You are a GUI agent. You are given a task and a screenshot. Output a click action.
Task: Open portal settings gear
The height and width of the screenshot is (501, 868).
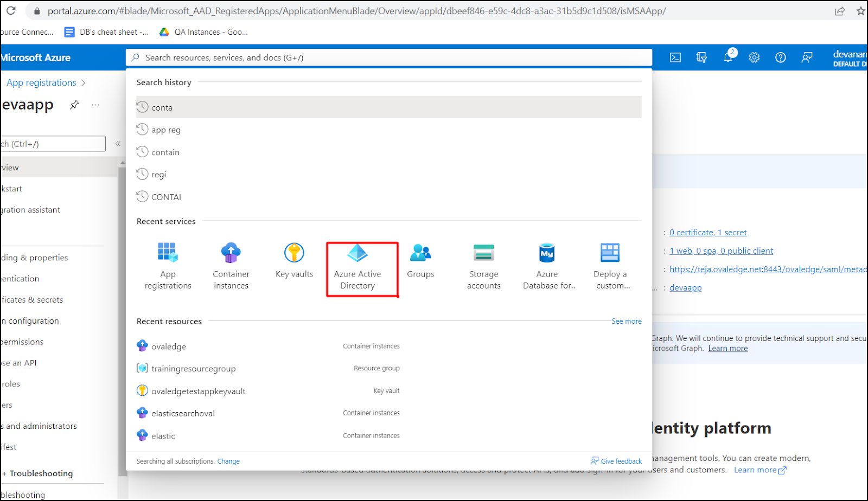coord(754,57)
